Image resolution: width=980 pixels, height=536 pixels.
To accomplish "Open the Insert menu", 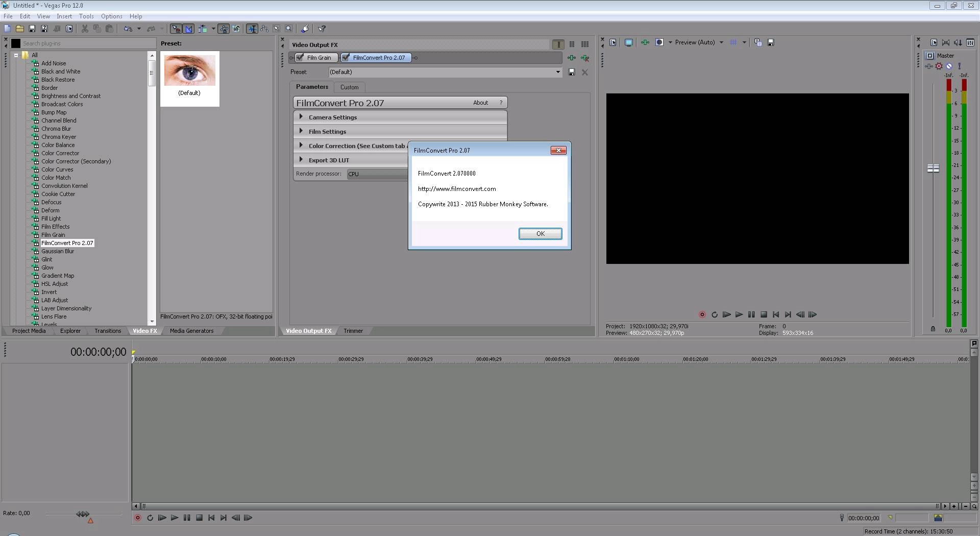I will [64, 16].
